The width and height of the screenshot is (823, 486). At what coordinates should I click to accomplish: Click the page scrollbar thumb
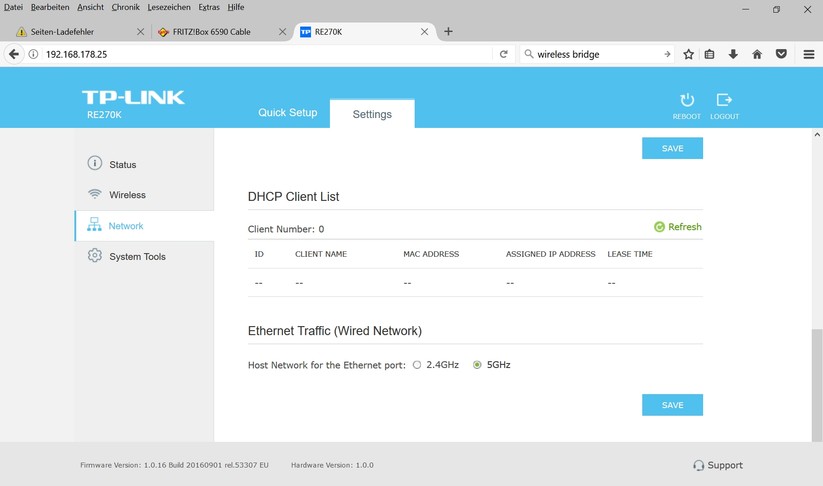coord(817,386)
